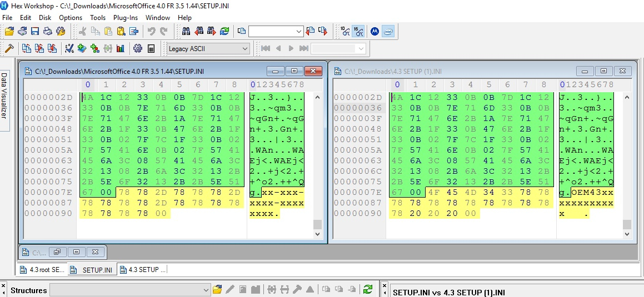Toggle hexadecimal offset display

point(358,31)
